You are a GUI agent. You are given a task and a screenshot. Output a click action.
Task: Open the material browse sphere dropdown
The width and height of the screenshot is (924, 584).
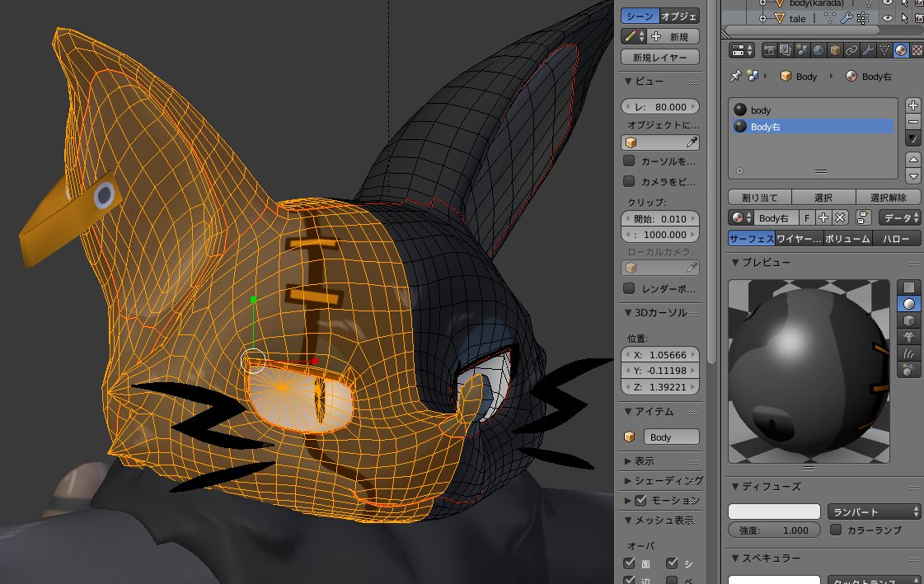point(741,217)
